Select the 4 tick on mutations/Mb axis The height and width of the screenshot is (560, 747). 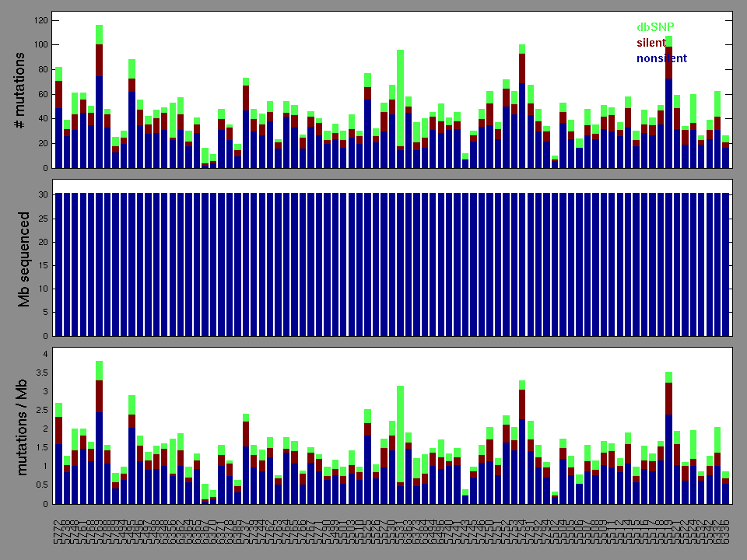pyautogui.click(x=45, y=354)
